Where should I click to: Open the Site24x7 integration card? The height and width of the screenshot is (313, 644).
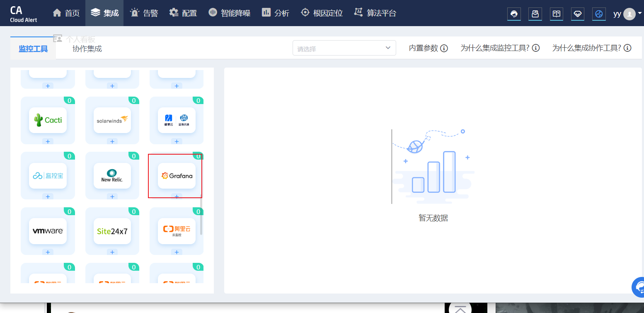point(112,231)
